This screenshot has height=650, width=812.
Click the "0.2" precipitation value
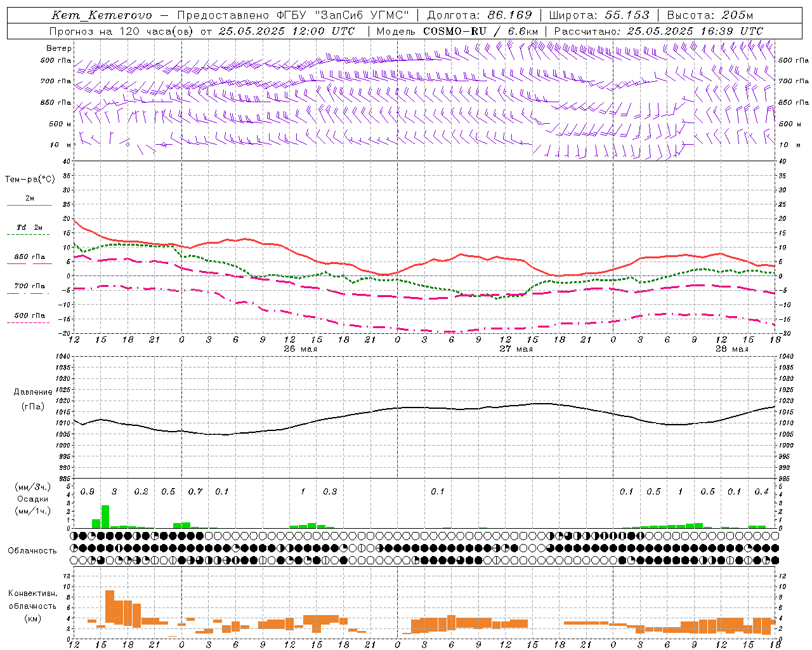(x=141, y=492)
